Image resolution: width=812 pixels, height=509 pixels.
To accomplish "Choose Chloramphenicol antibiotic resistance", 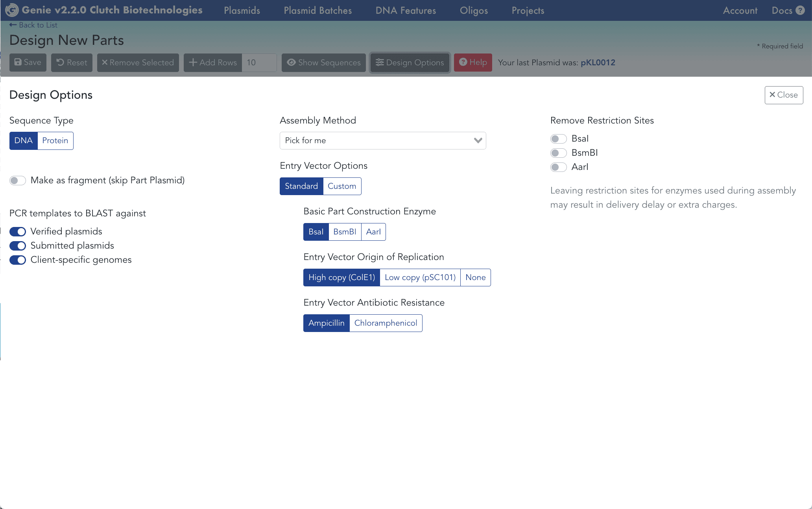I will pyautogui.click(x=386, y=323).
